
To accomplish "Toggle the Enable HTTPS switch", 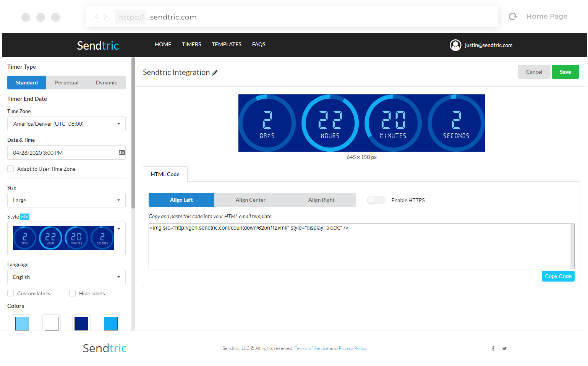I will 376,200.
